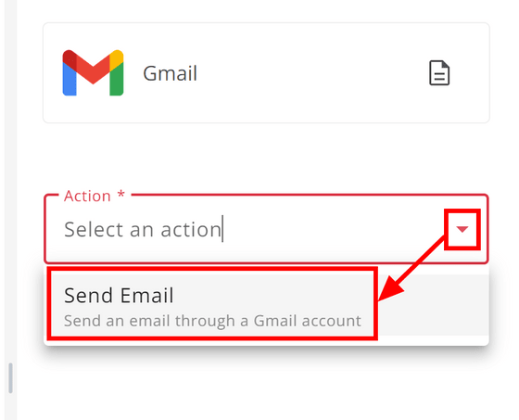Click the Gmail app name text
The height and width of the screenshot is (420, 519).
pos(171,73)
